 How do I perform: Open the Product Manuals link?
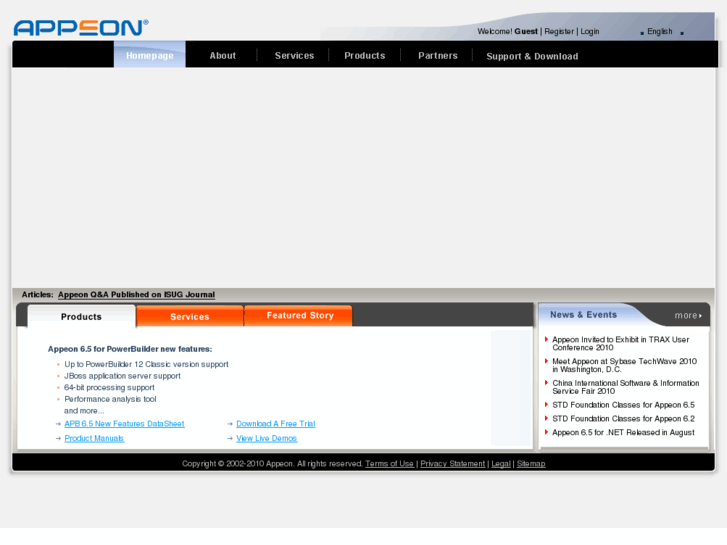(x=94, y=438)
